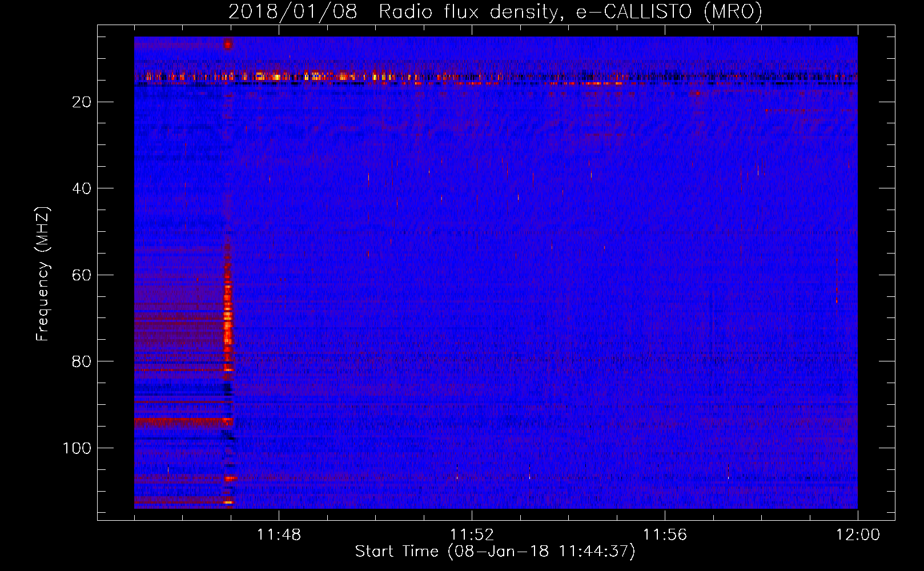Click the "80" frequency tick label
The width and height of the screenshot is (924, 571).
pyautogui.click(x=82, y=361)
